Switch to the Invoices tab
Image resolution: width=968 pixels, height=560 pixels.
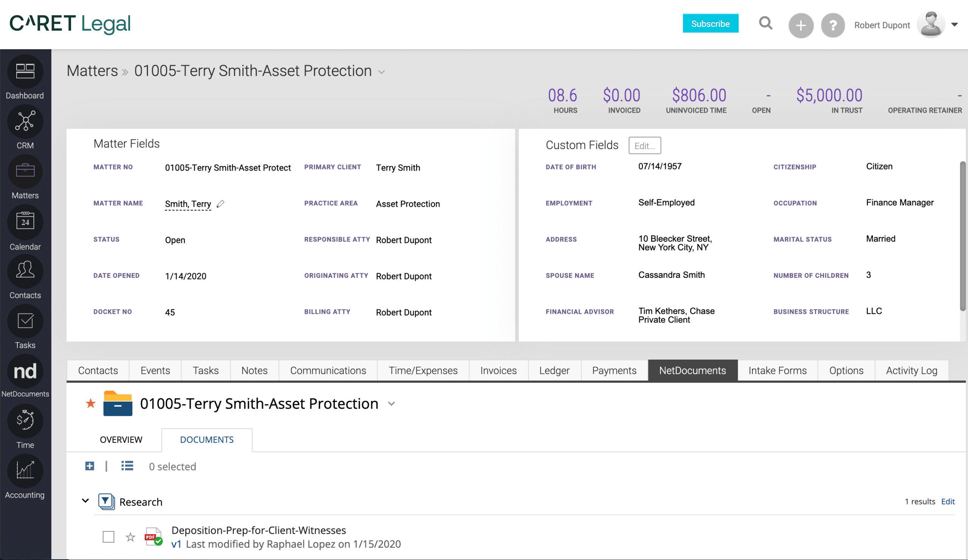(x=498, y=370)
